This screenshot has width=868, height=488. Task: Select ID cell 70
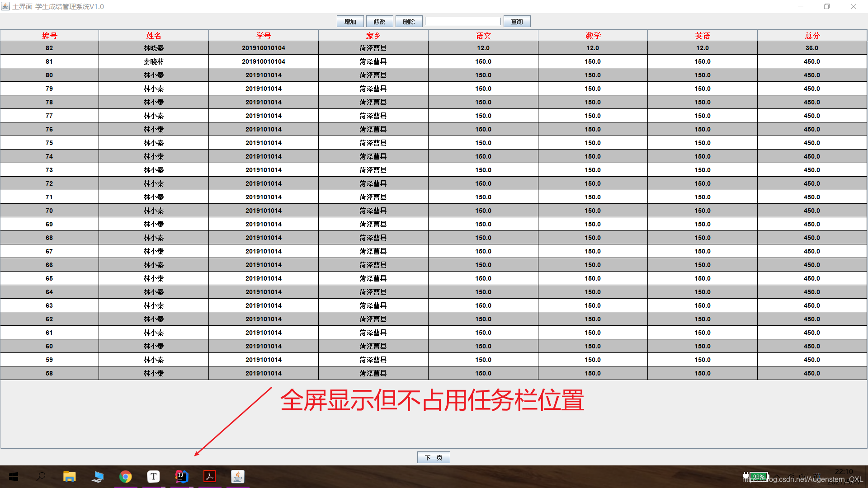click(x=49, y=211)
